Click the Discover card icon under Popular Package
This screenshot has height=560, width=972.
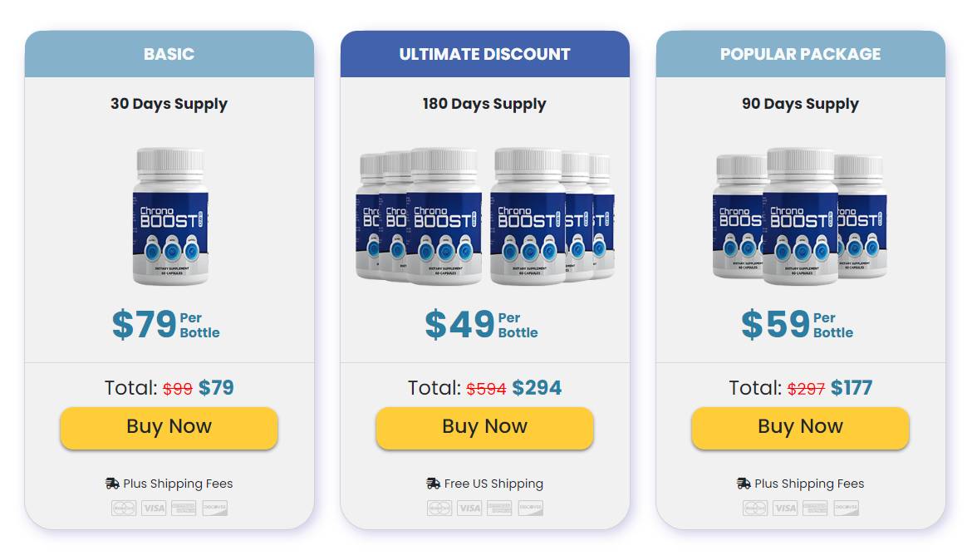tap(846, 507)
